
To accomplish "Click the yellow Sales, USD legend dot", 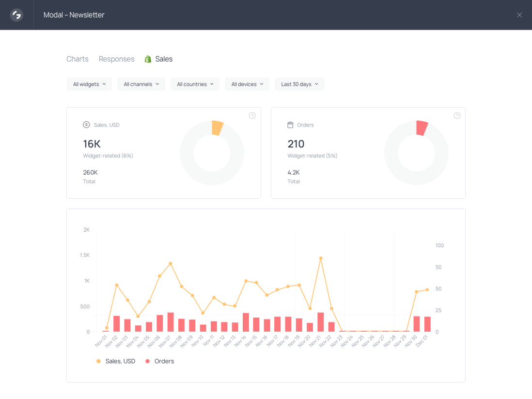I will point(99,361).
